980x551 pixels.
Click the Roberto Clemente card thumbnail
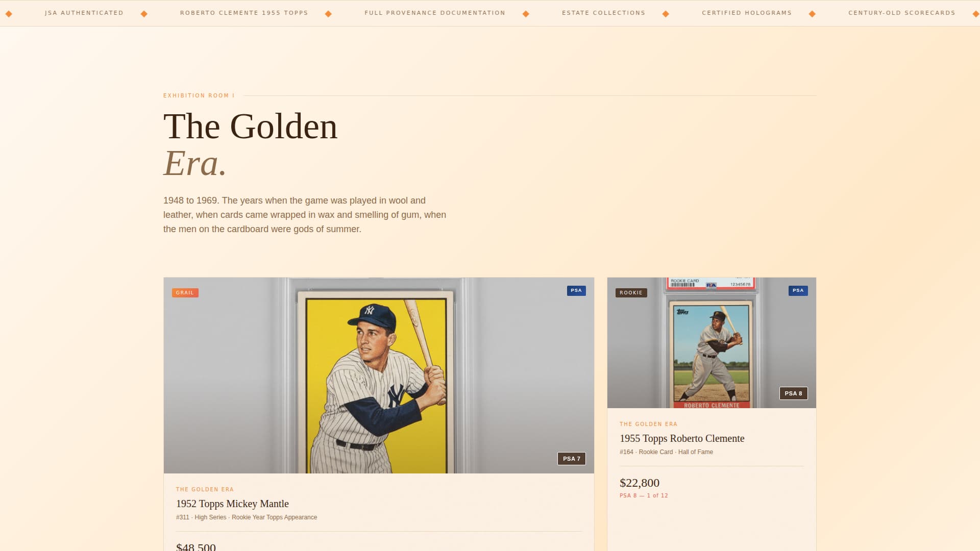[711, 343]
